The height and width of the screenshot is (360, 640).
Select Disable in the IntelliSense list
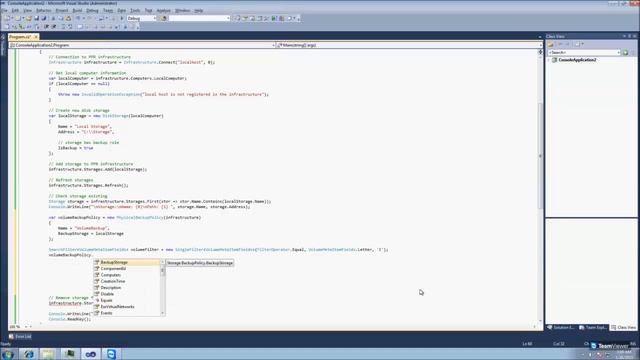(127, 294)
